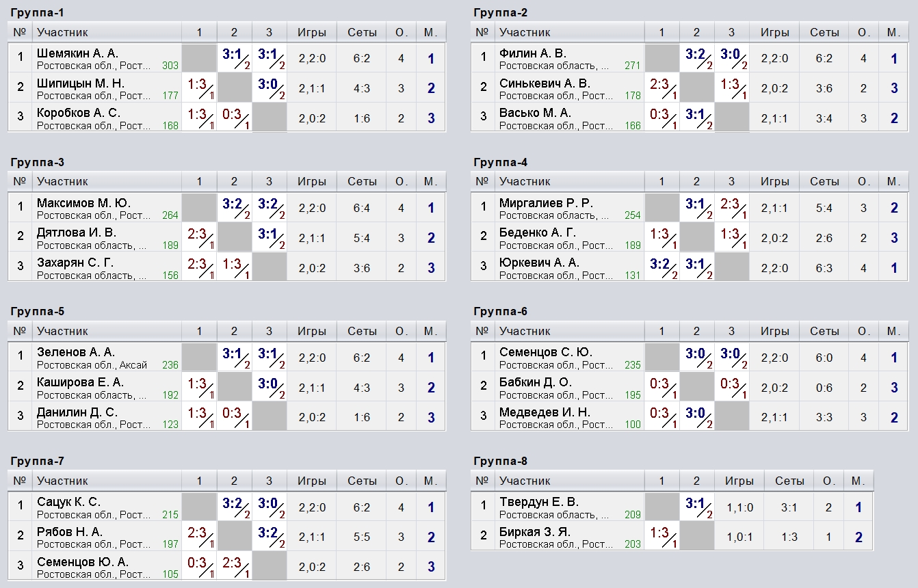Click the № column header in Группа-7

[20, 481]
